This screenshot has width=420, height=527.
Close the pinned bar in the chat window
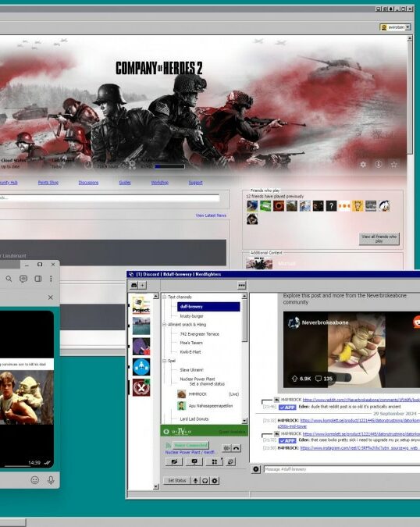[x=51, y=297]
